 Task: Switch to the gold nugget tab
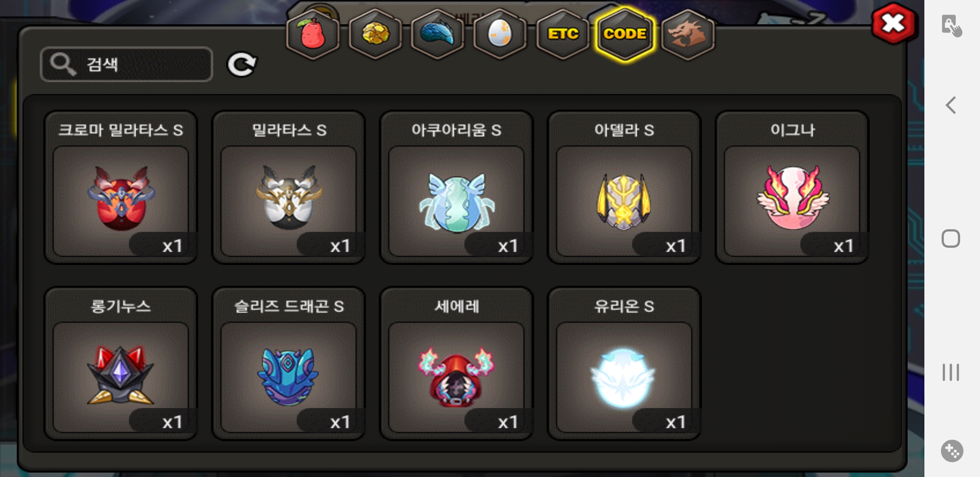click(375, 34)
